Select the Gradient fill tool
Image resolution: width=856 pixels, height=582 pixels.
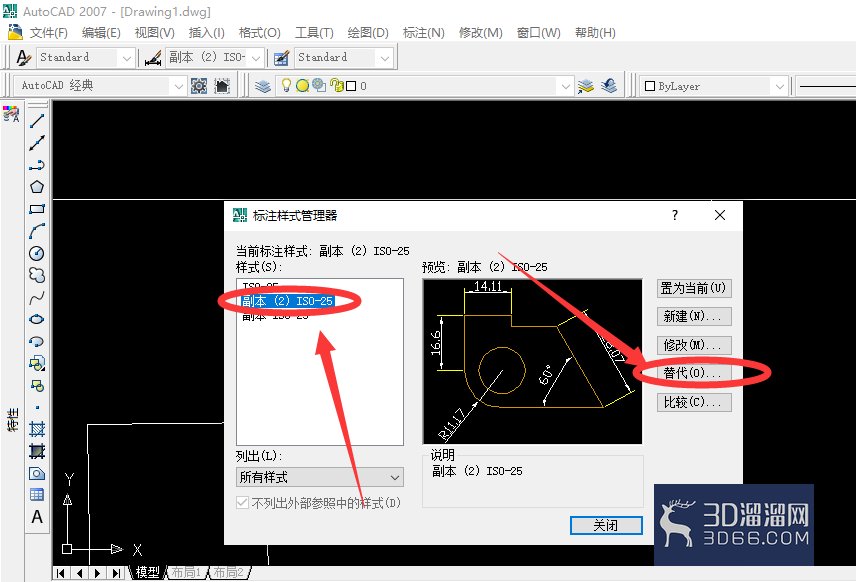pos(37,451)
